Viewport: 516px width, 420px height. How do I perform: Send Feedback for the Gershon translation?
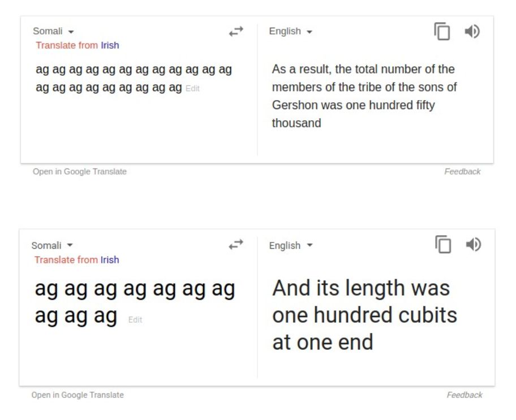pyautogui.click(x=462, y=172)
